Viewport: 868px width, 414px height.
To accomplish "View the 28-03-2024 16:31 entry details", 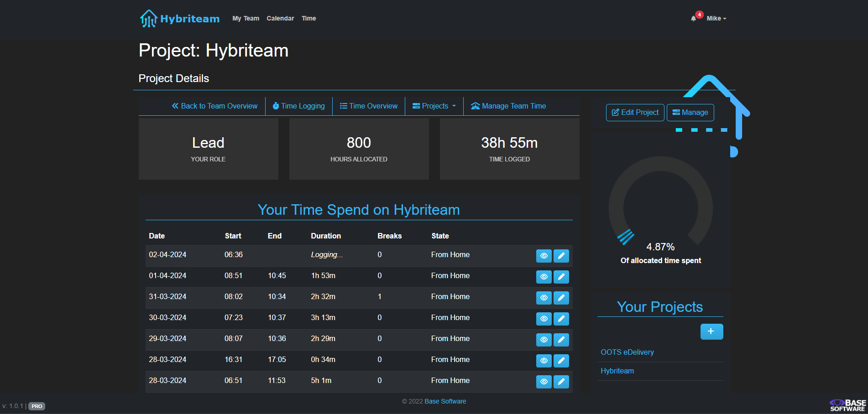I will coord(544,361).
